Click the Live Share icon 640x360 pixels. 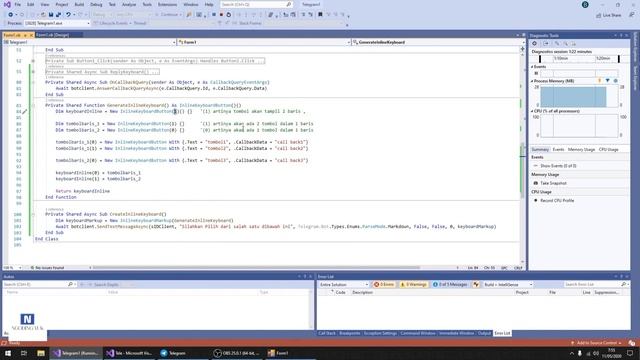[598, 15]
